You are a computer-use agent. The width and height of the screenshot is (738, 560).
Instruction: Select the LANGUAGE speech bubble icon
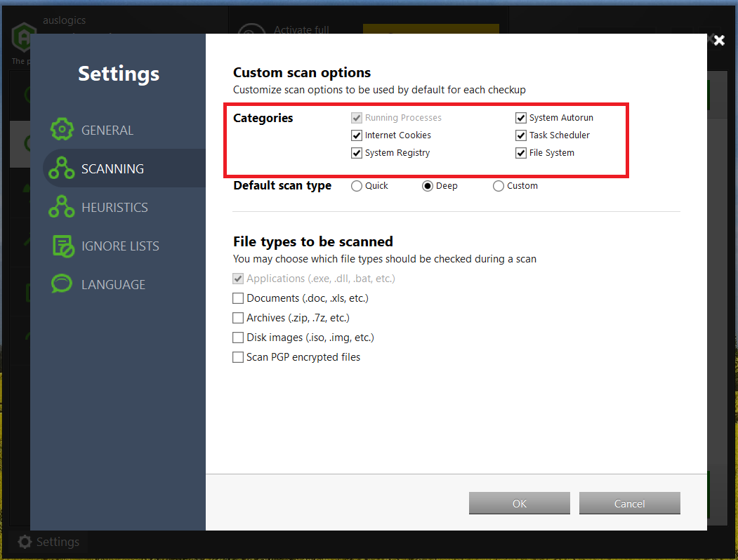(x=62, y=284)
